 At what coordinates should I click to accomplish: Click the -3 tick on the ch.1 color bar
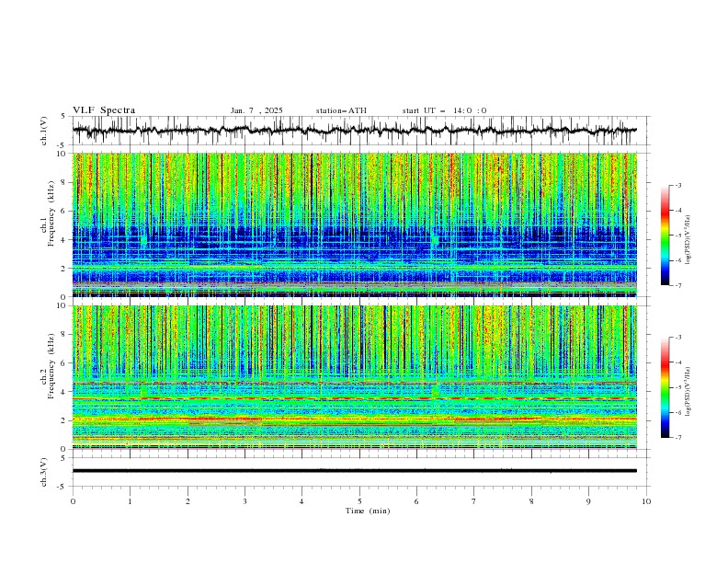tap(677, 185)
